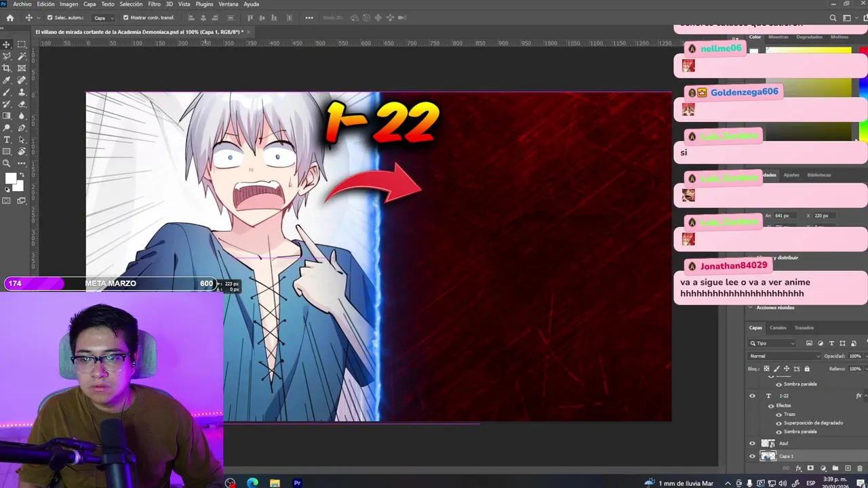The image size is (868, 488).
Task: Select the Brush tool
Action: point(7,92)
